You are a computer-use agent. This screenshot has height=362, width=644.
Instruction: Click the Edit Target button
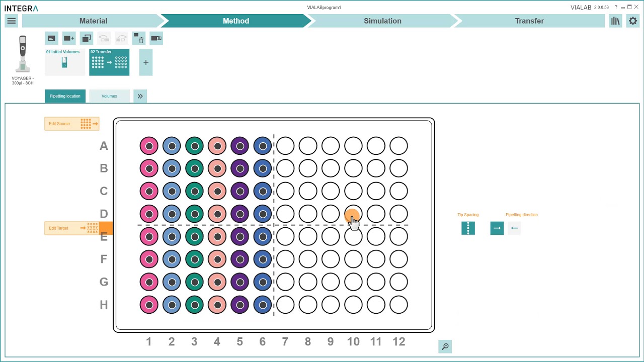72,228
